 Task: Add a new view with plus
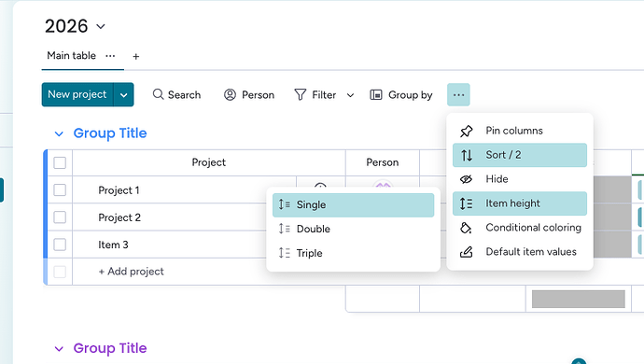pos(136,56)
